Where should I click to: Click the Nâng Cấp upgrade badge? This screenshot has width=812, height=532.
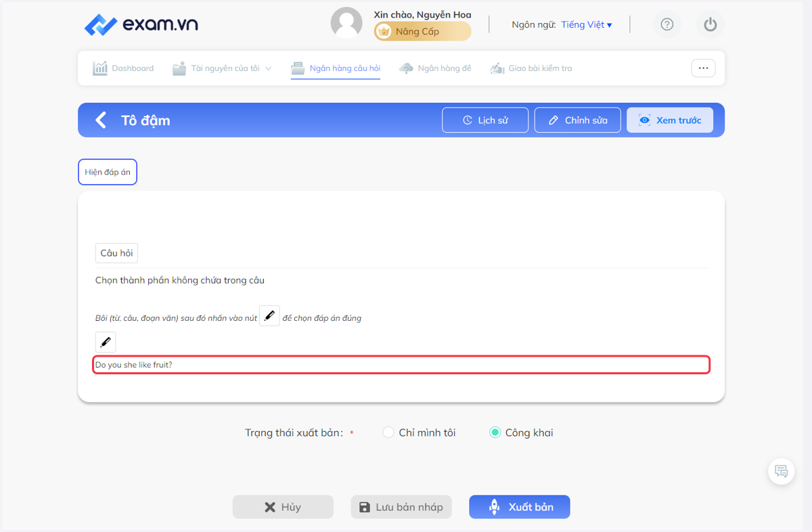click(423, 31)
